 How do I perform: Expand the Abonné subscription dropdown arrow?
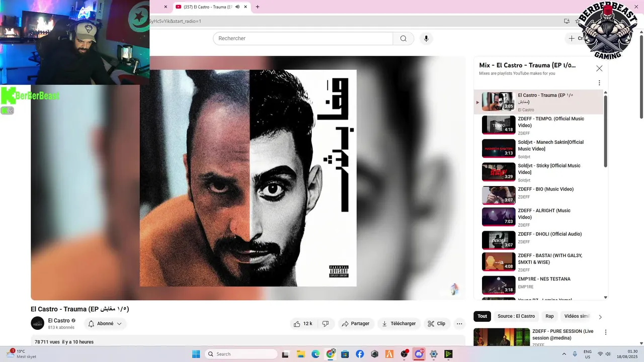tap(119, 324)
